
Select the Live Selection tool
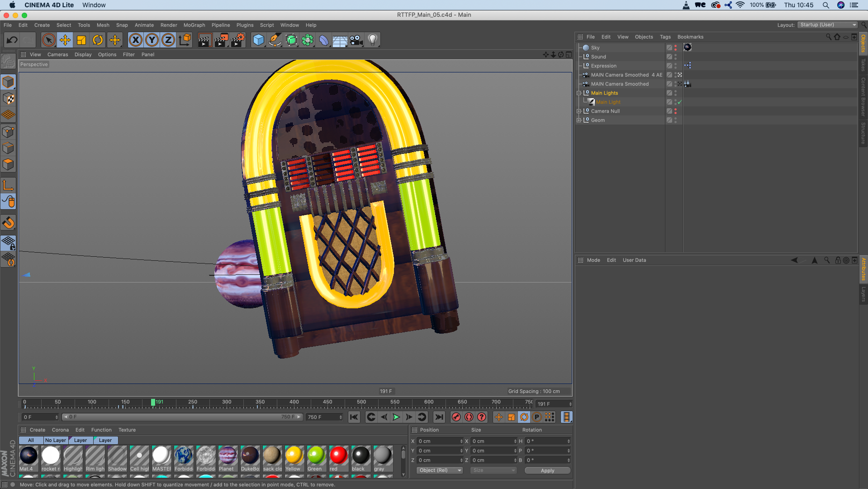pos(48,40)
